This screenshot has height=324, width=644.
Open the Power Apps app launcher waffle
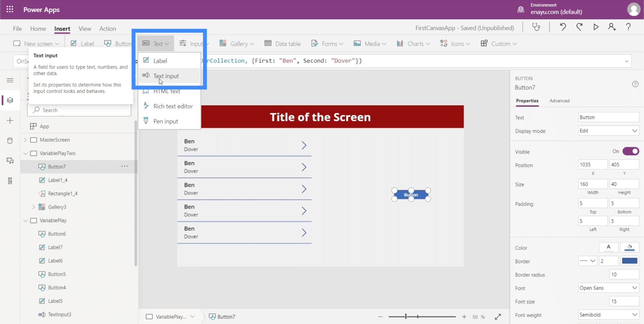(10, 9)
